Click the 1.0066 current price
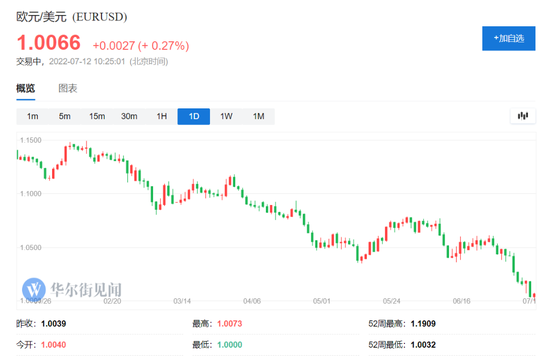Image resolution: width=550 pixels, height=360 pixels. pos(49,43)
